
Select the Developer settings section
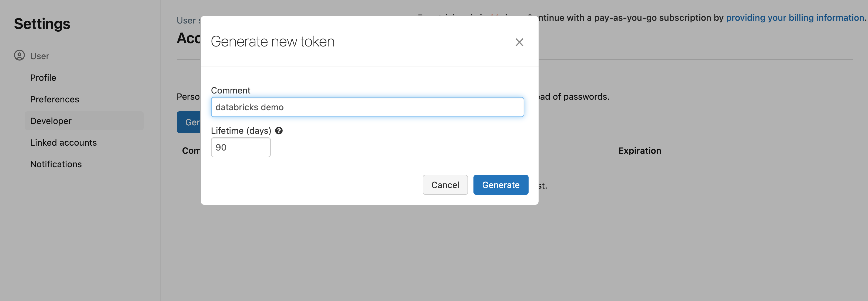(51, 121)
